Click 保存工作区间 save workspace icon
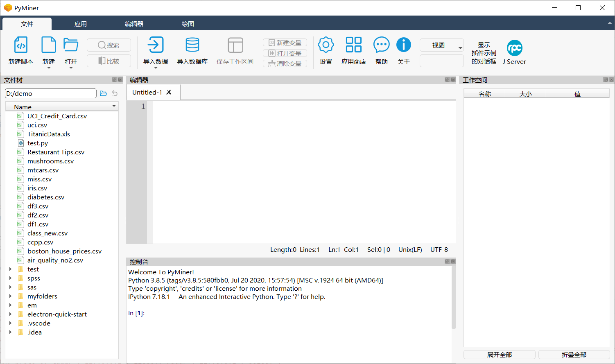This screenshot has height=364, width=615. [235, 45]
